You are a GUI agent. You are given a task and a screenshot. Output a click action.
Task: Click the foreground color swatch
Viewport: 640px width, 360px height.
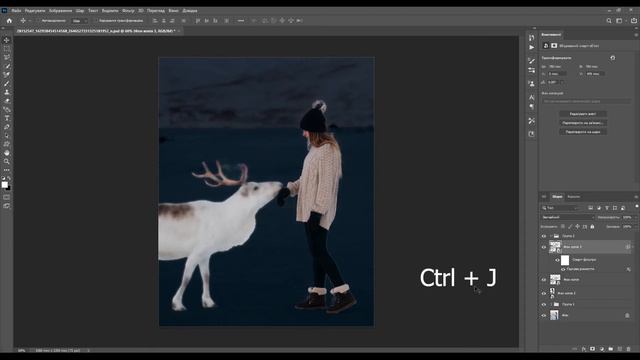point(4,185)
